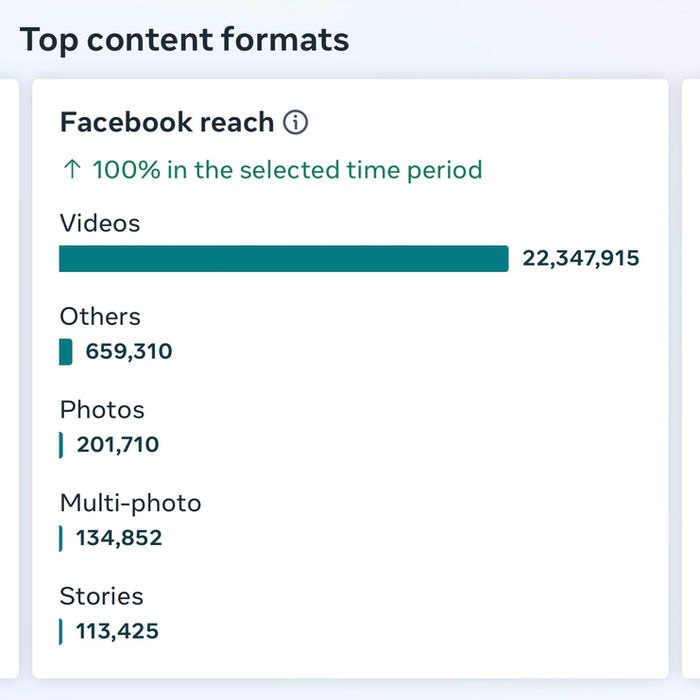The image size is (700, 700).
Task: Click the Stories reach bar
Action: 60,632
